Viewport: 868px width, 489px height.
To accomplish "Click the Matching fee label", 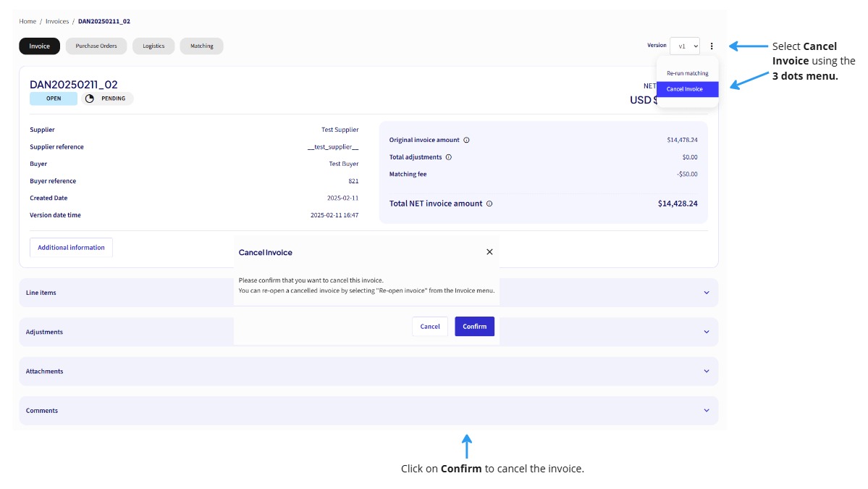I will tap(408, 174).
